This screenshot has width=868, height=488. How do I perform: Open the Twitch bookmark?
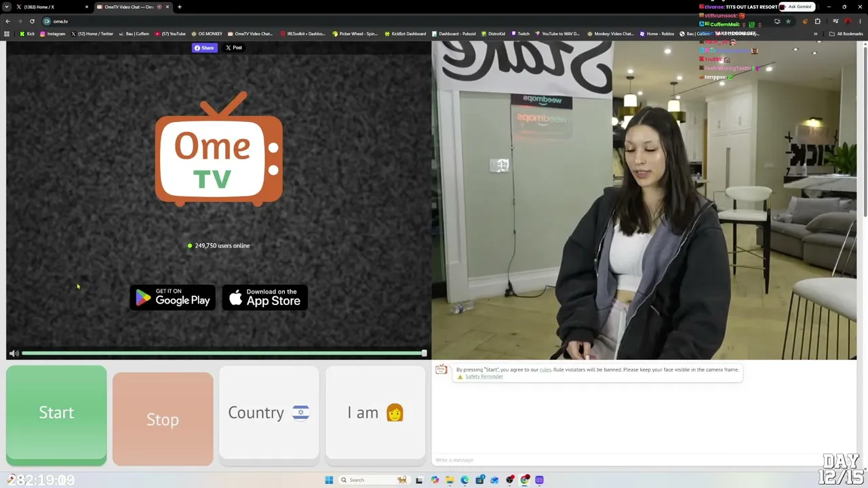(x=520, y=34)
